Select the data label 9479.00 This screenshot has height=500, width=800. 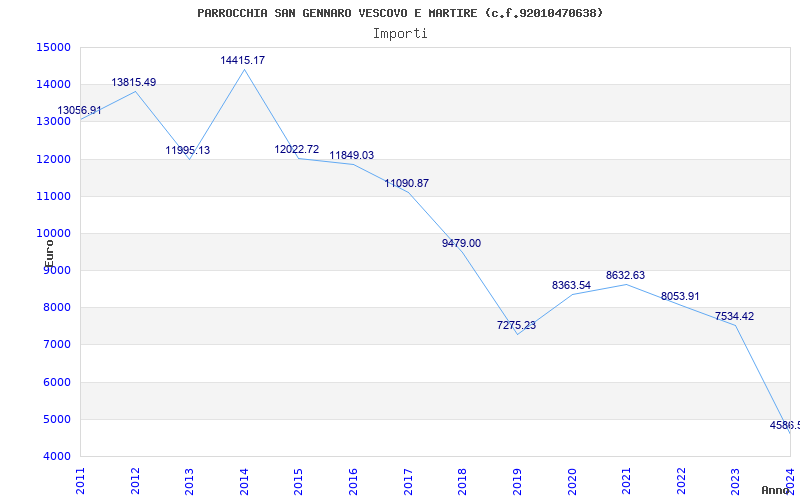point(461,243)
